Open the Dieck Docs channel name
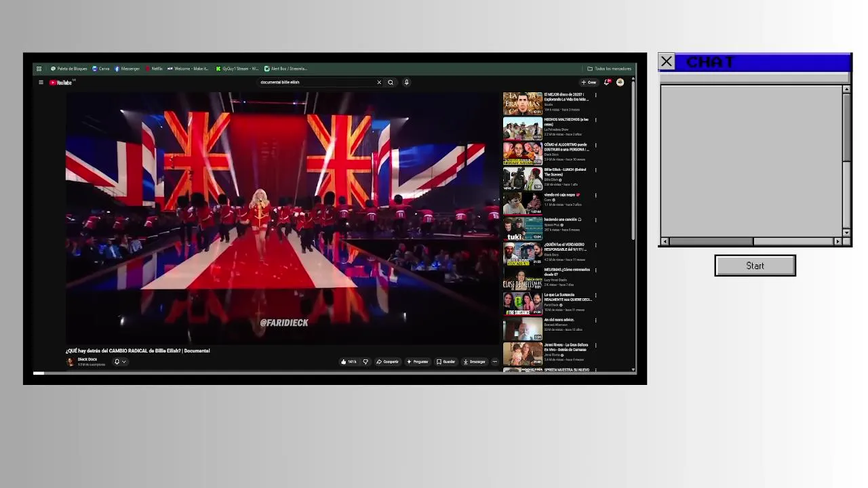Screen dimensions: 868x488 [x=87, y=359]
